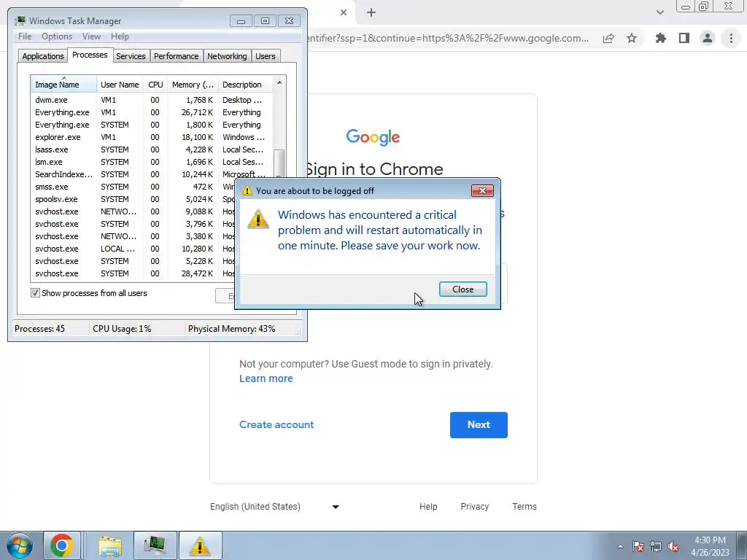Select svchost.exe row owned by LOCAL
Image resolution: width=747 pixels, height=560 pixels.
133,249
